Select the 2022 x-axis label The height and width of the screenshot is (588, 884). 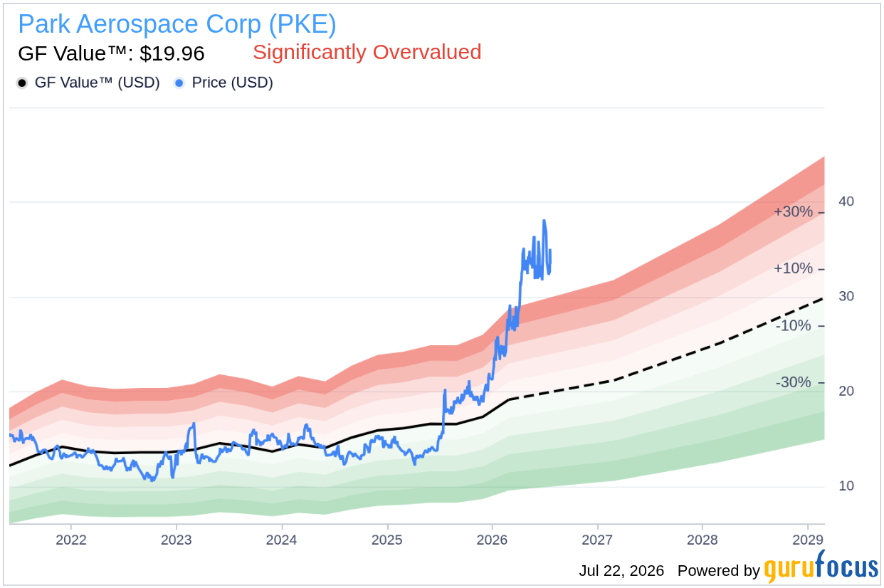tap(71, 539)
